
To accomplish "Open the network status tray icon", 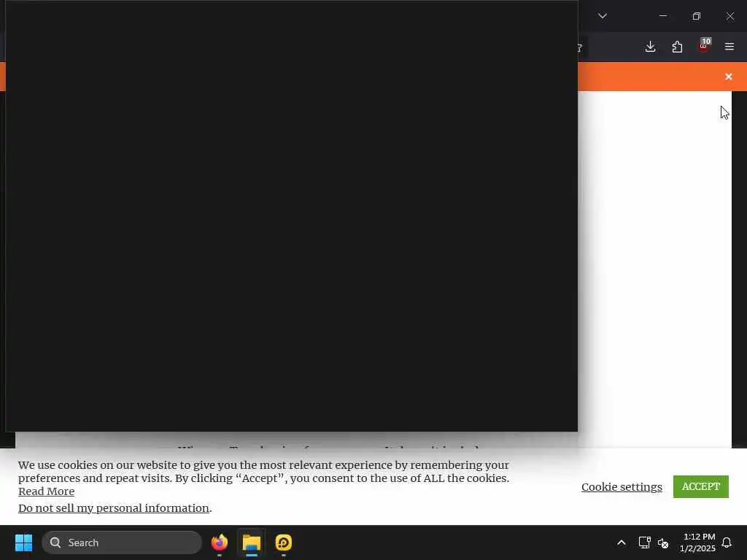I will pyautogui.click(x=644, y=542).
